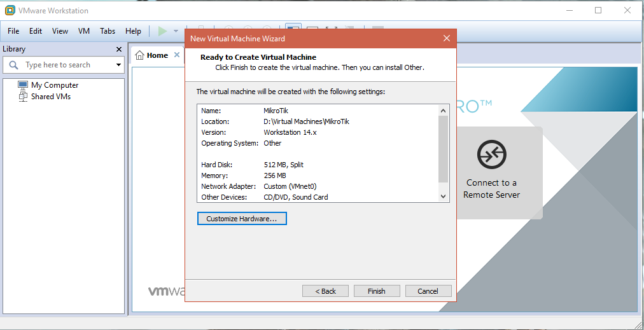
Task: Click the Home tab house icon
Action: click(x=139, y=55)
